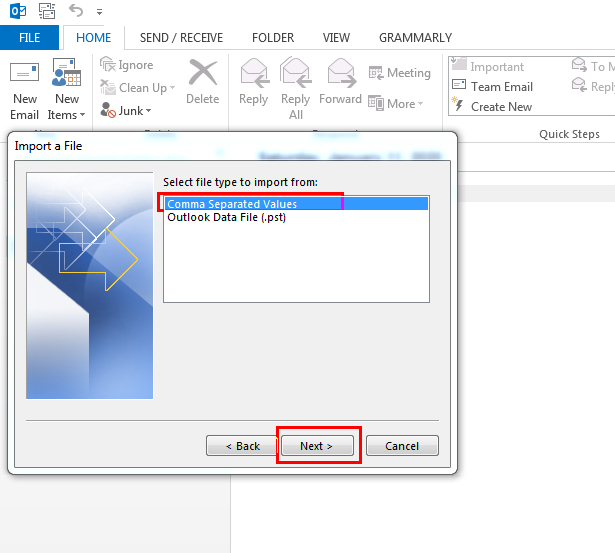Select the Important quick step
Screen dimensions: 615x553
point(488,66)
